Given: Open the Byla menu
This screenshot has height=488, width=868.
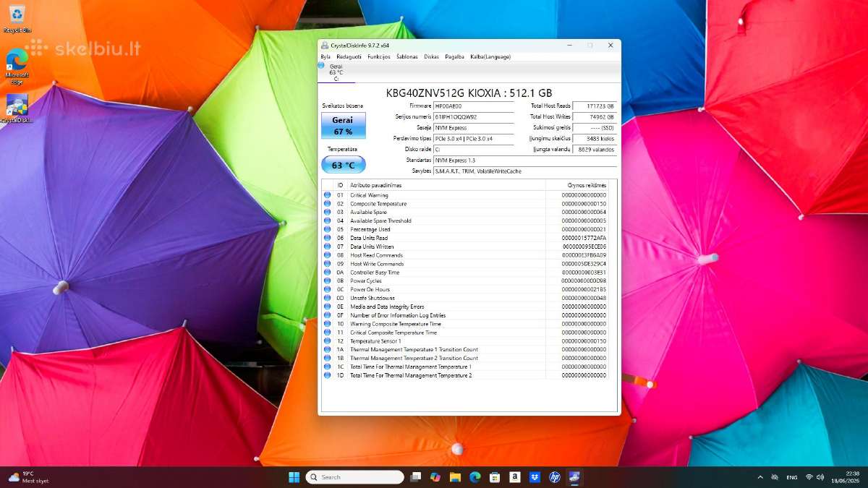Looking at the screenshot, I should point(325,56).
